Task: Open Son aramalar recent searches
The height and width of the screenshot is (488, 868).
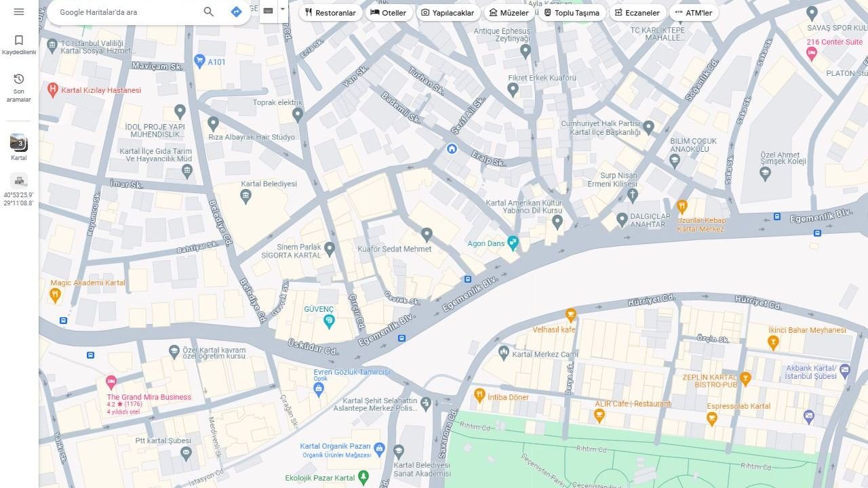Action: coord(19,88)
